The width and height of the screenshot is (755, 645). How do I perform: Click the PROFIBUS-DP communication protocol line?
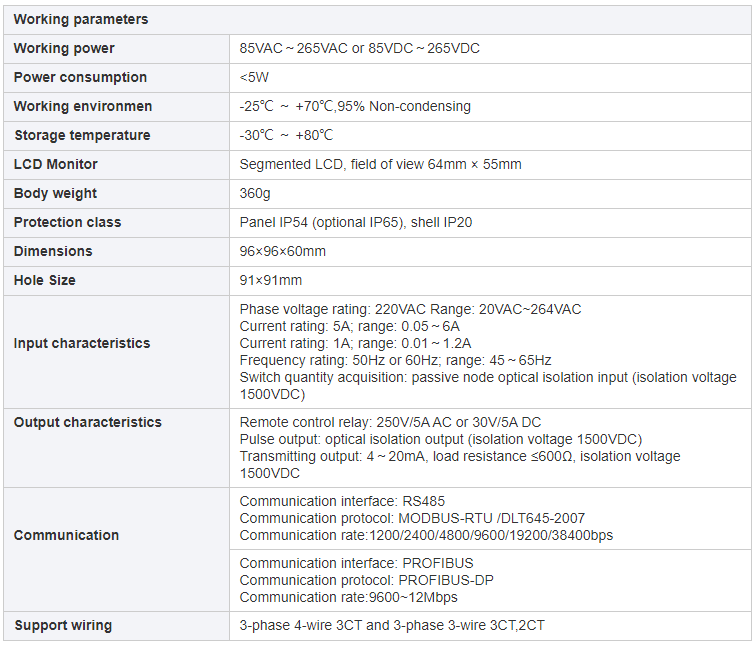[366, 580]
